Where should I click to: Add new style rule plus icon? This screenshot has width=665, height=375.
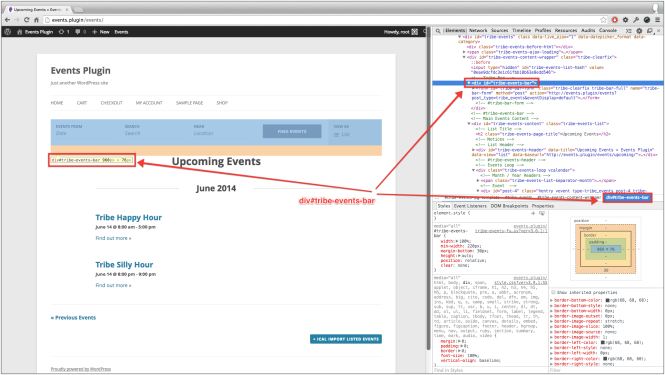[533, 213]
